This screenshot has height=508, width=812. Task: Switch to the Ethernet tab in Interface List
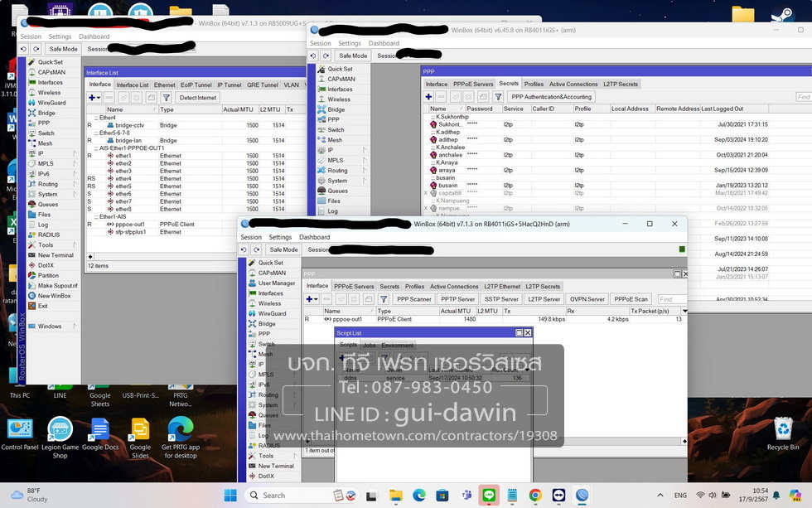[x=165, y=85]
